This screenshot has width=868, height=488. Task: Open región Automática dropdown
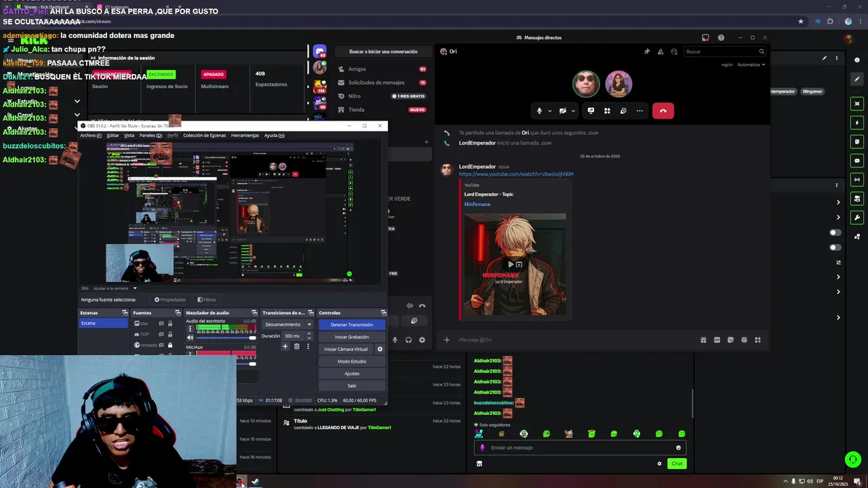coord(751,65)
